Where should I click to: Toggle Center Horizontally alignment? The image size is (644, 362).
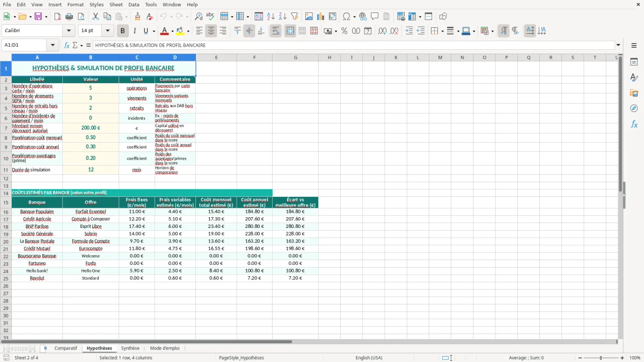click(211, 31)
